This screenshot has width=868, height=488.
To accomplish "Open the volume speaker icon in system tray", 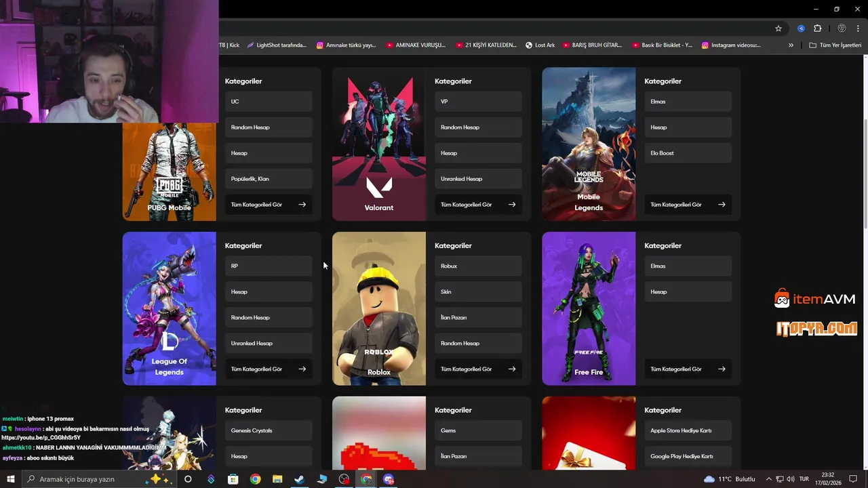I will (791, 479).
